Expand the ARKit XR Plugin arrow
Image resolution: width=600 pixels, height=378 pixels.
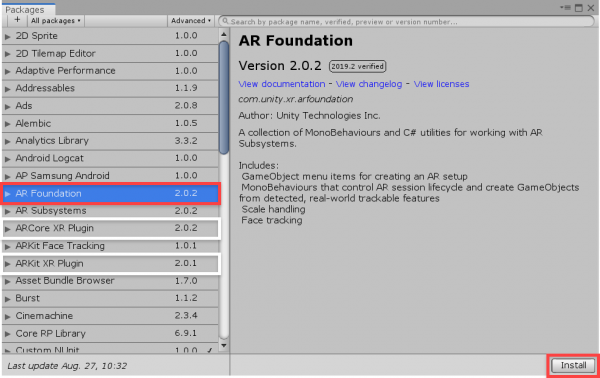coord(7,264)
